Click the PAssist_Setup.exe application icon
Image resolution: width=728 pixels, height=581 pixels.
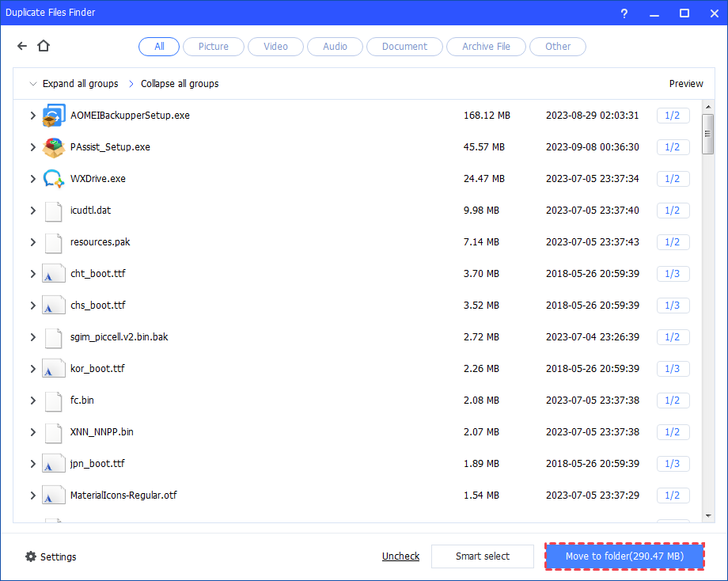pyautogui.click(x=53, y=146)
